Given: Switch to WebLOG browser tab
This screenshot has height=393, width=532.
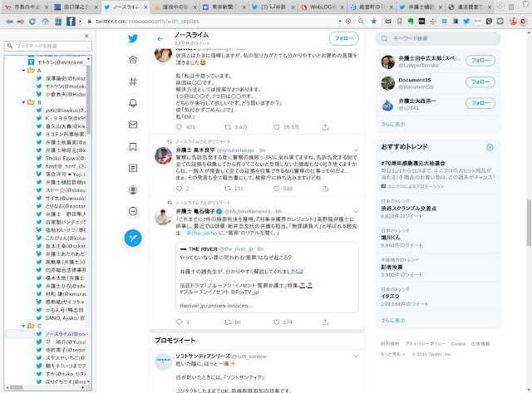Looking at the screenshot, I should point(323,7).
